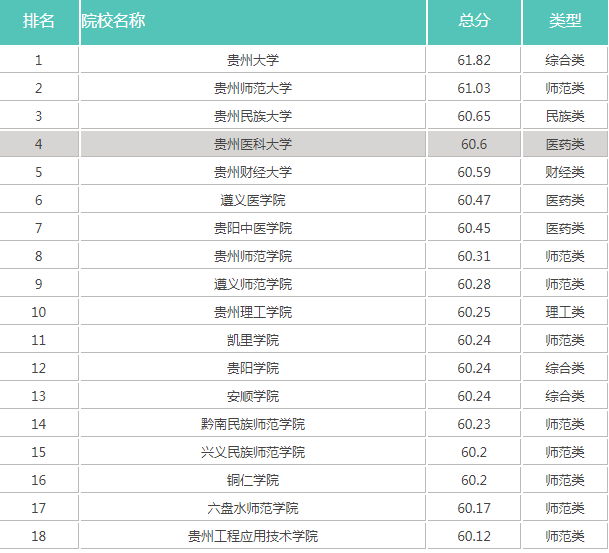Select the 贵州大学 row name
This screenshot has height=553, width=609.
[x=253, y=60]
